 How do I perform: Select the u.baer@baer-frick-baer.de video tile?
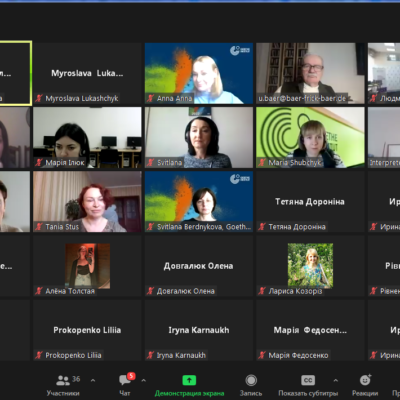pos(310,73)
